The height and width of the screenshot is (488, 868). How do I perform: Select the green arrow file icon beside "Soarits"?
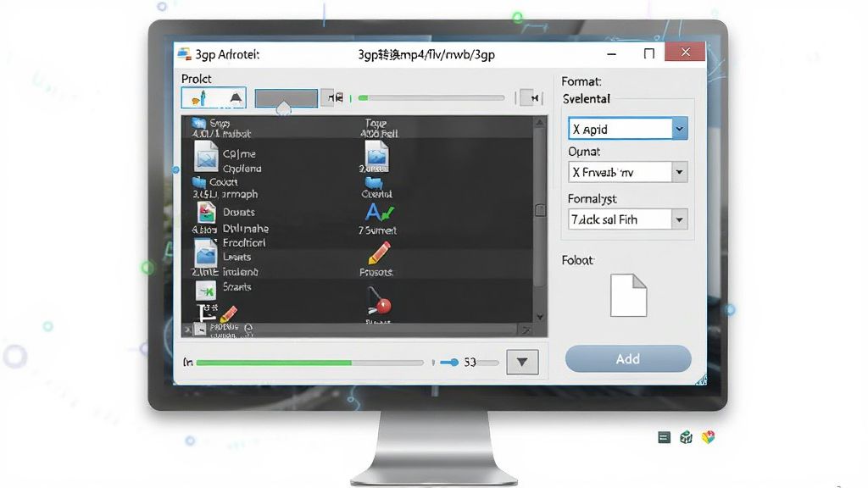pos(206,291)
